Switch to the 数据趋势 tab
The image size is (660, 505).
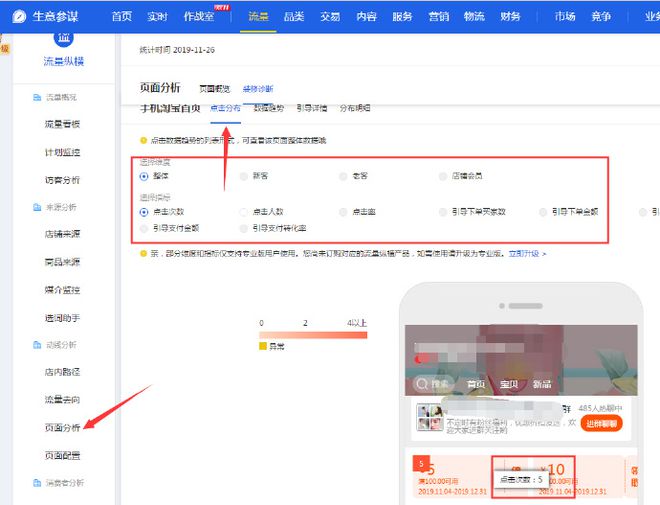click(x=269, y=108)
